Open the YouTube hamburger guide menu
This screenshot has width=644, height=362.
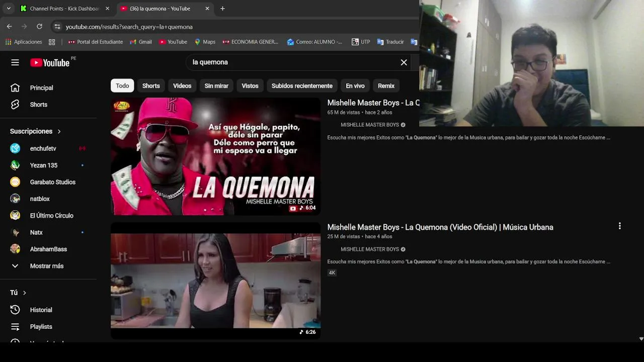click(15, 62)
